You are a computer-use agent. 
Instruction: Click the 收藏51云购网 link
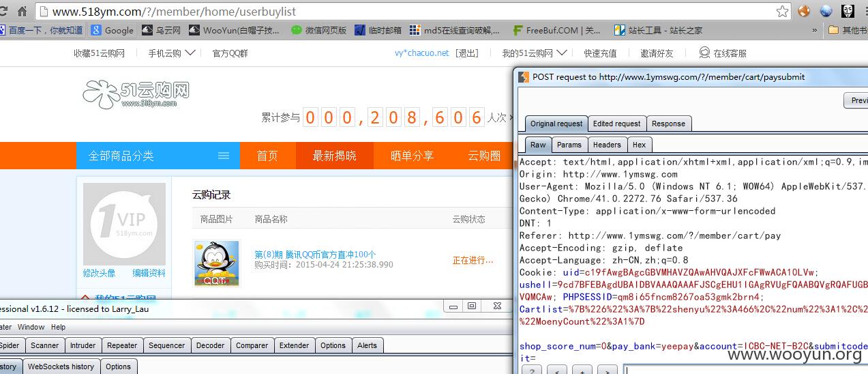click(100, 53)
